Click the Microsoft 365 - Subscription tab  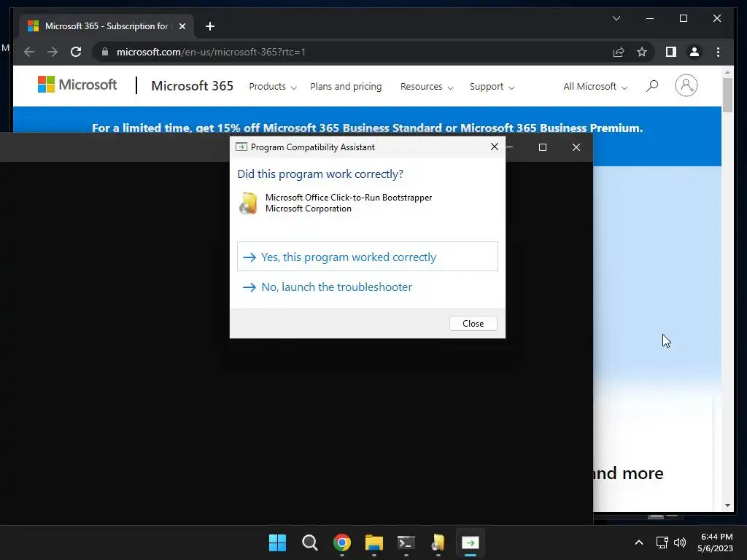tap(107, 26)
